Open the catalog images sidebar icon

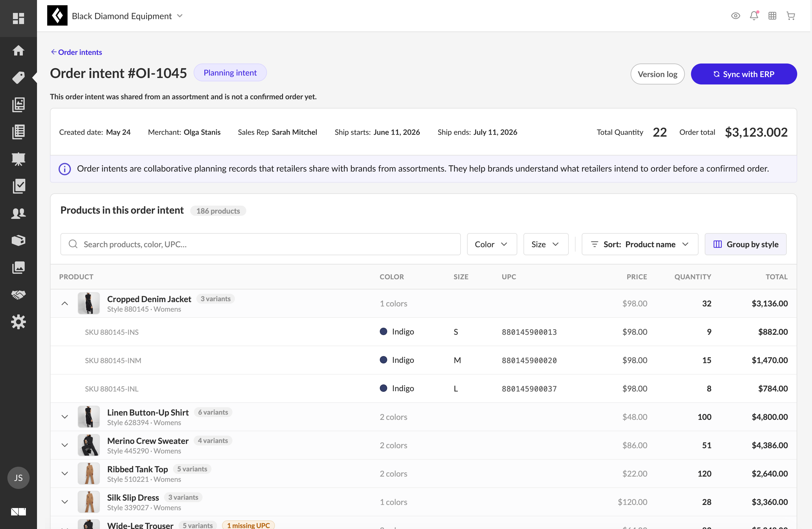(x=18, y=105)
